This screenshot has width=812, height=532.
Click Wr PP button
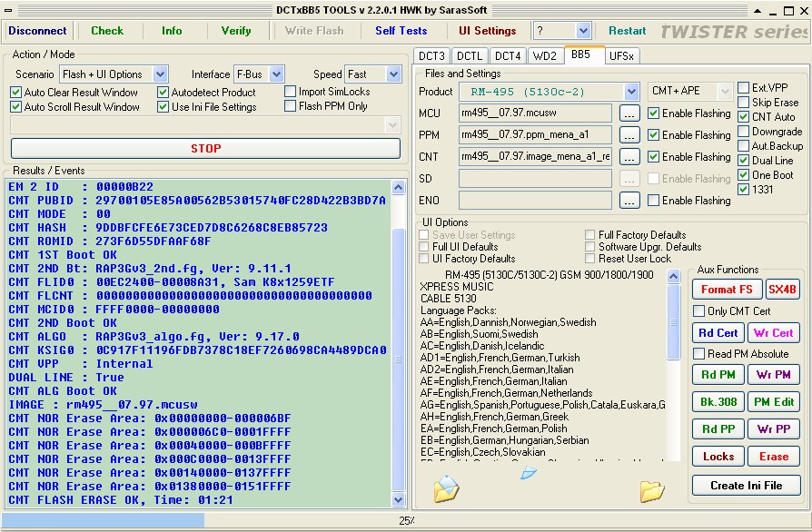[x=773, y=429]
